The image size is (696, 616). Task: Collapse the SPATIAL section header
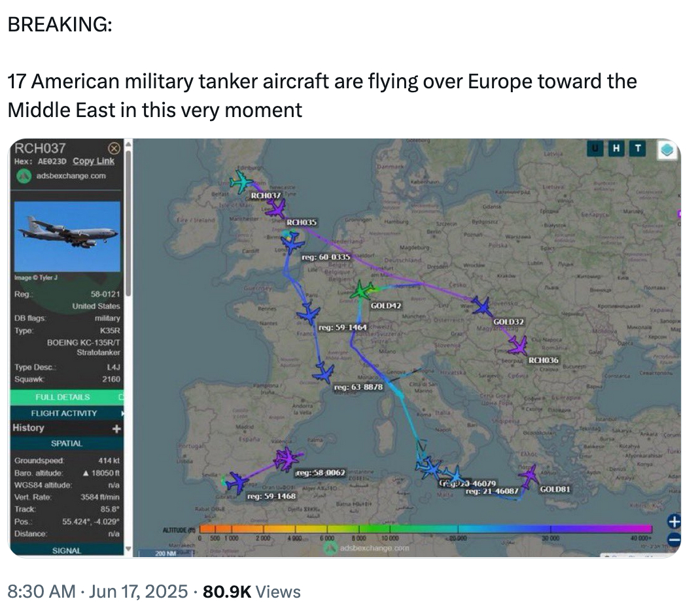(x=67, y=443)
